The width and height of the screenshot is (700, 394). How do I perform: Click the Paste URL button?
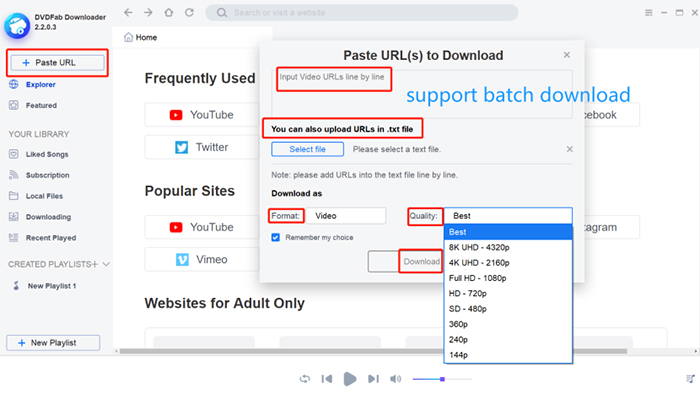[x=57, y=62]
